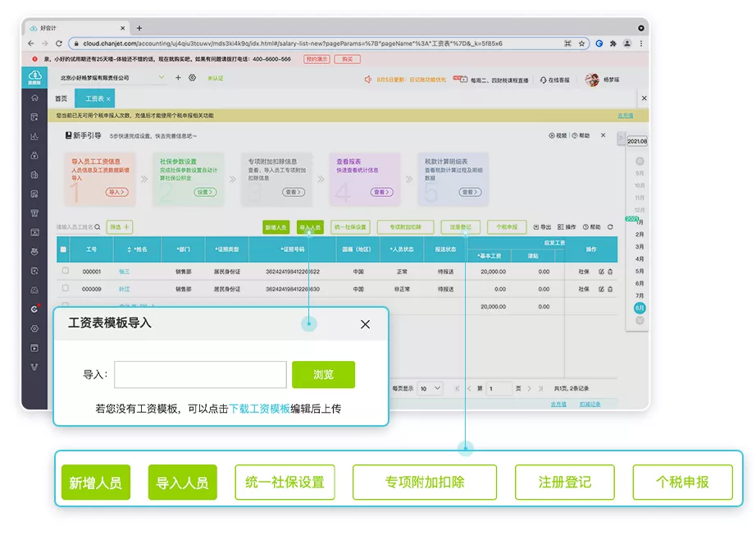Check the box for employee 000009
Screen dimensions: 756x540
[x=65, y=289]
